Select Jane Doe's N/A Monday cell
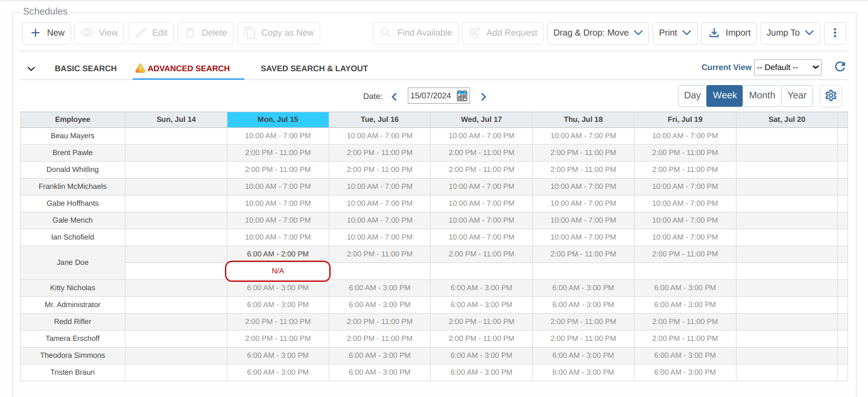This screenshot has width=868, height=397. pos(277,272)
